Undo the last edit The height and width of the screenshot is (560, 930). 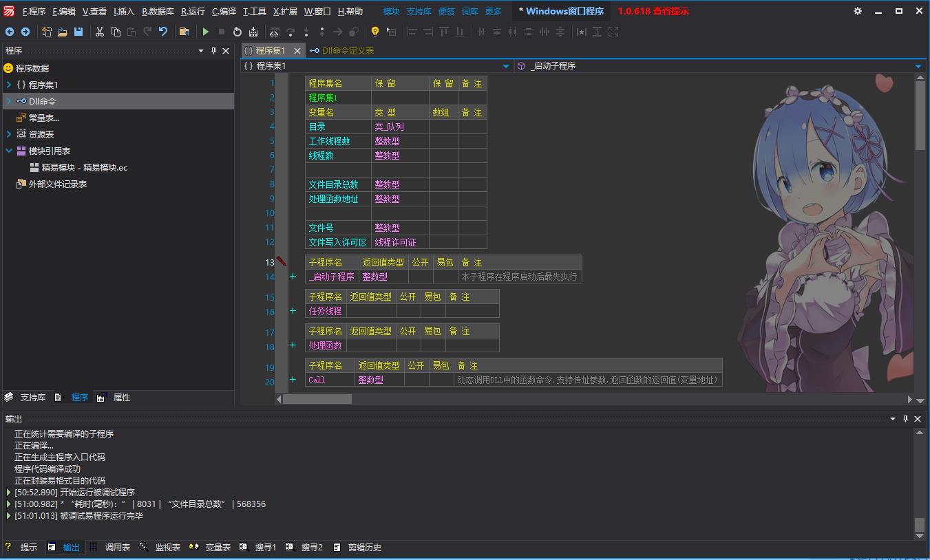pos(163,32)
